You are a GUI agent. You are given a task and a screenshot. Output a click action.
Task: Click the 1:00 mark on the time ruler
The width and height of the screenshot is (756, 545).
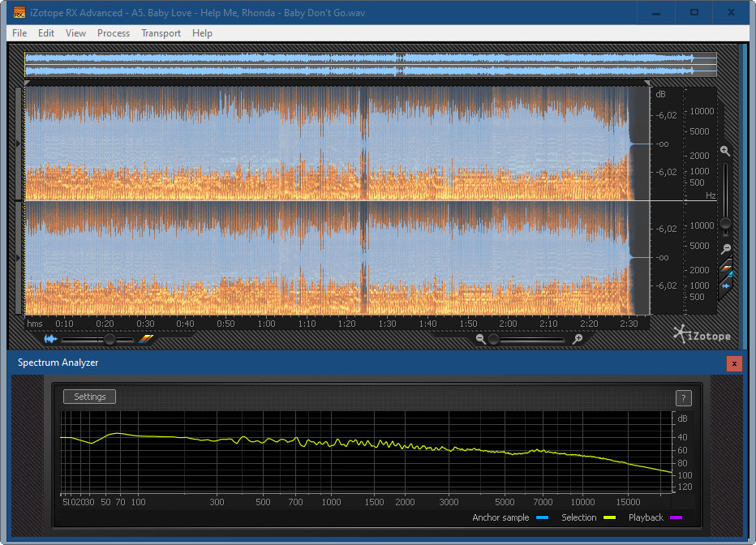pyautogui.click(x=266, y=324)
